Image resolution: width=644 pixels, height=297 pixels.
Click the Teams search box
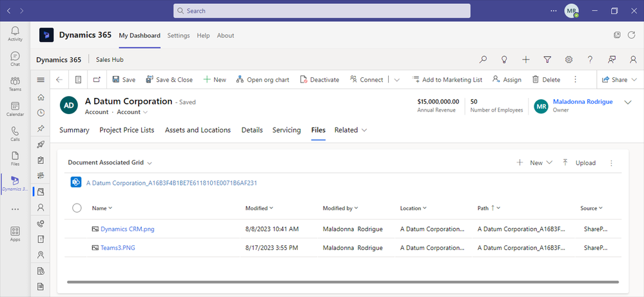point(322,11)
